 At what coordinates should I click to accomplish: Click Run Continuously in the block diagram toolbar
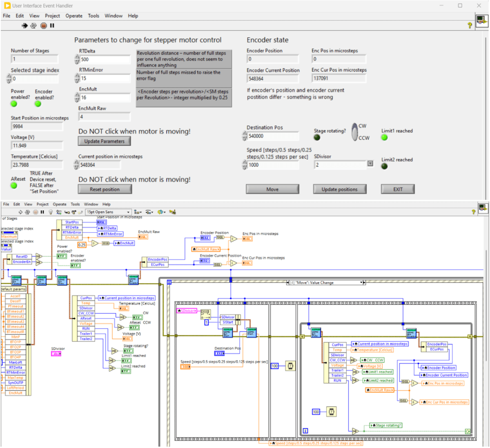pyautogui.click(x=27, y=212)
